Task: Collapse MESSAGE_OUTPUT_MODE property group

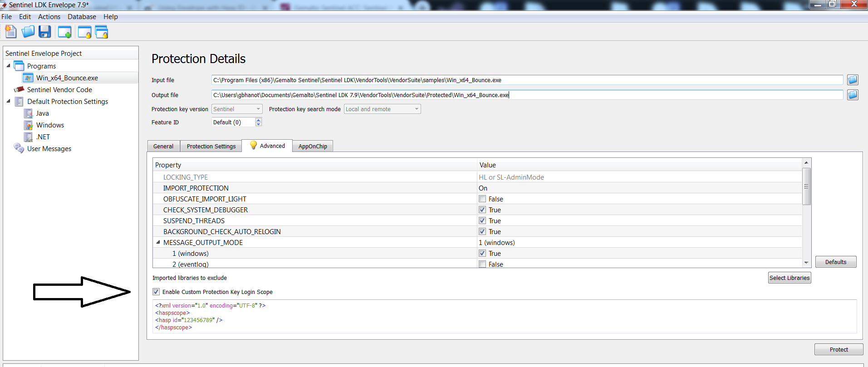Action: pyautogui.click(x=158, y=242)
